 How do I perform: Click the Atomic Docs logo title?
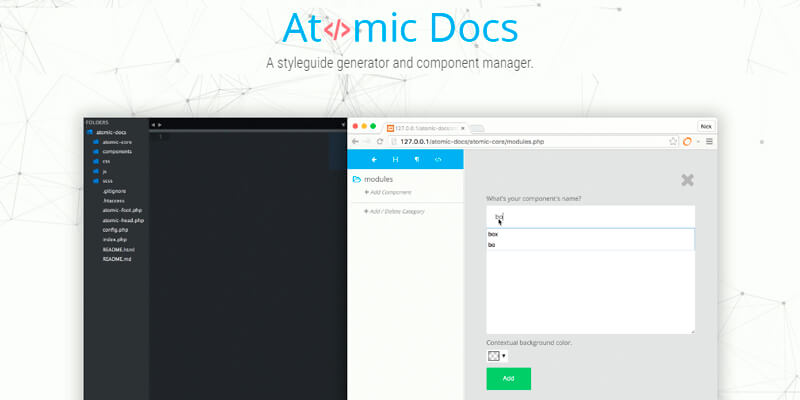[400, 28]
